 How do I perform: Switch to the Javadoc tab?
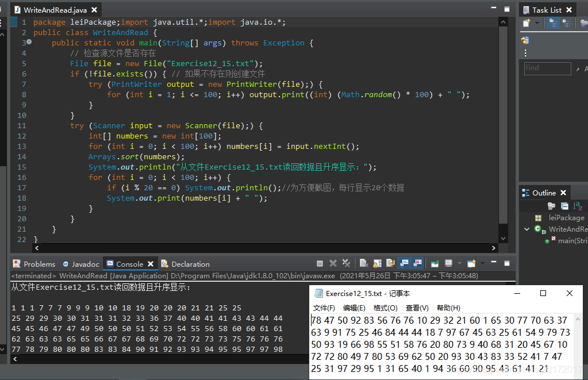[81, 264]
